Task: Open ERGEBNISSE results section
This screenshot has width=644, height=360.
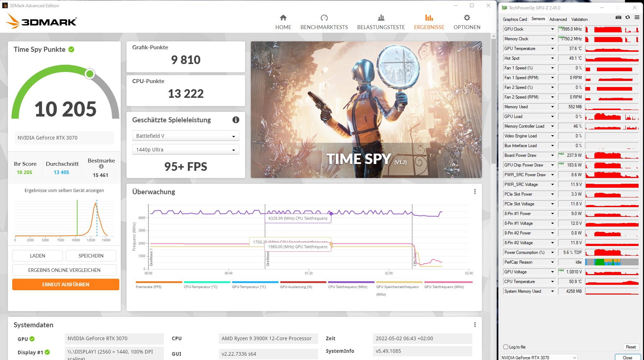Action: click(x=429, y=22)
